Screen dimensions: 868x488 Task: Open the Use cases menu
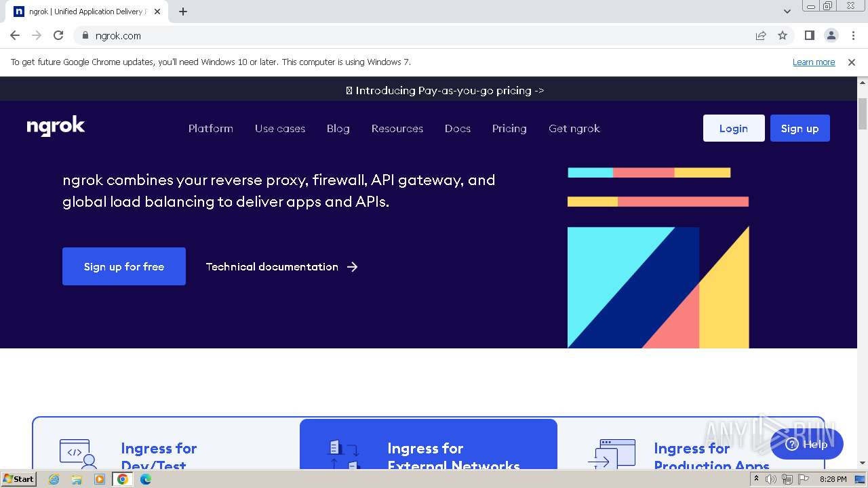click(280, 128)
